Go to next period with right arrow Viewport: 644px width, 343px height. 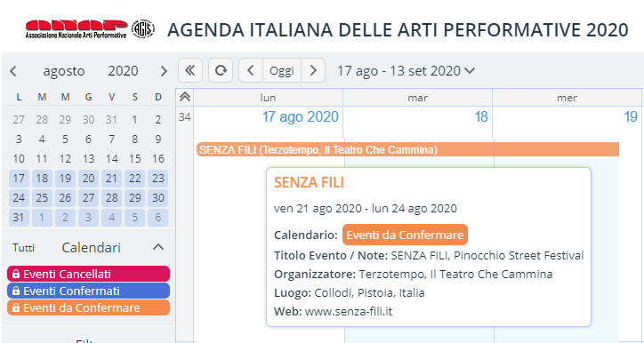pyautogui.click(x=313, y=70)
